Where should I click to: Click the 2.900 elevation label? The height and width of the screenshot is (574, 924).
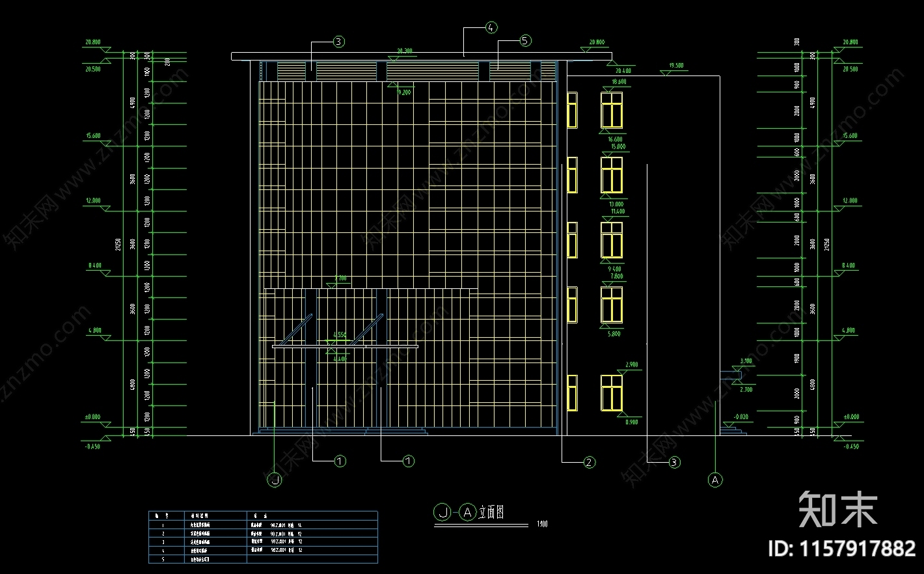point(631,364)
